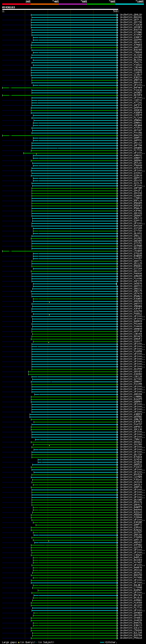Select hit label UniRef100_P46406
The width and height of the screenshot is (146, 644).
point(131,274)
